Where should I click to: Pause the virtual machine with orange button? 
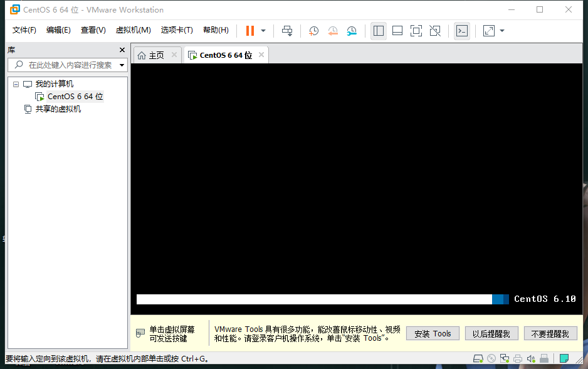pyautogui.click(x=250, y=31)
